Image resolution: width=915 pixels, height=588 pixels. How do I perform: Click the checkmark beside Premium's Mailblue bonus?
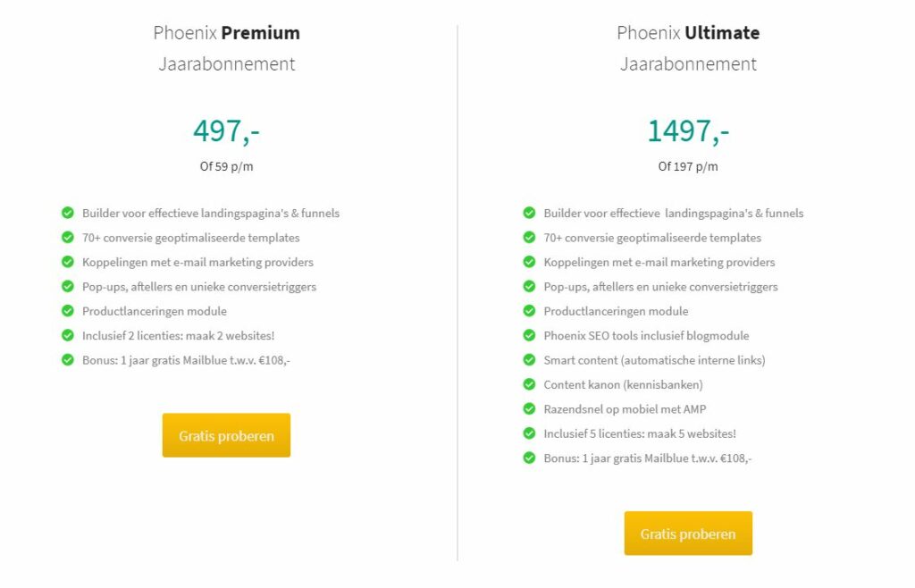point(67,360)
